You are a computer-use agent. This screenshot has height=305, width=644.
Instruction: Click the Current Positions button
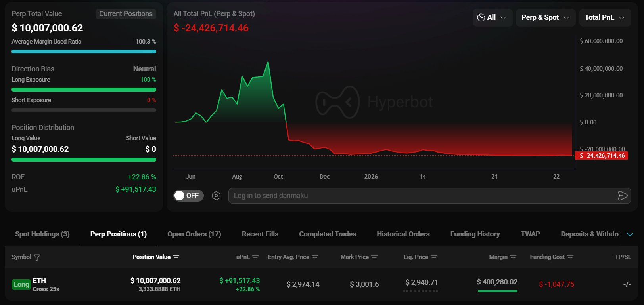point(126,14)
